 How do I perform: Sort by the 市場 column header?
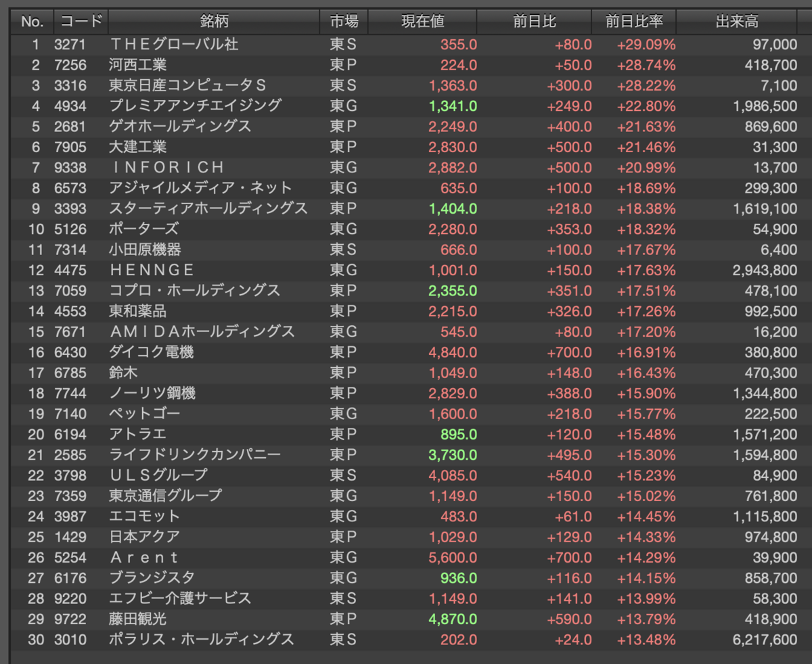[x=344, y=22]
